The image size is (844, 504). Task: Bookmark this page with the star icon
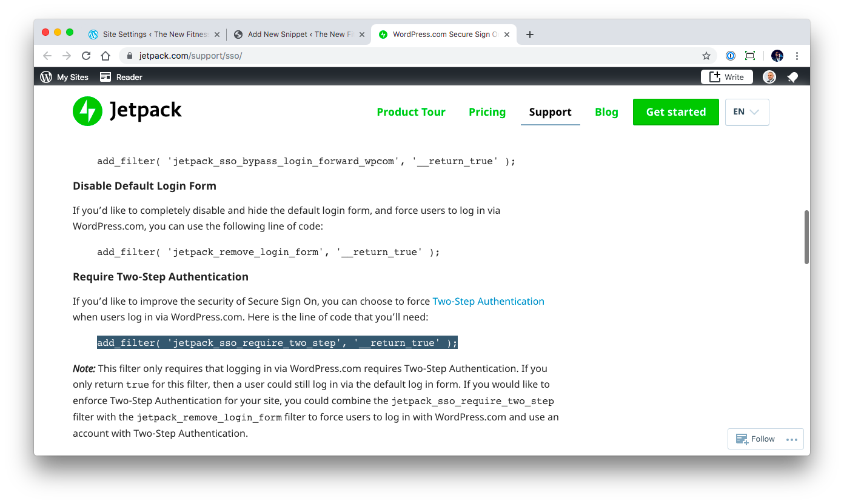click(x=706, y=56)
